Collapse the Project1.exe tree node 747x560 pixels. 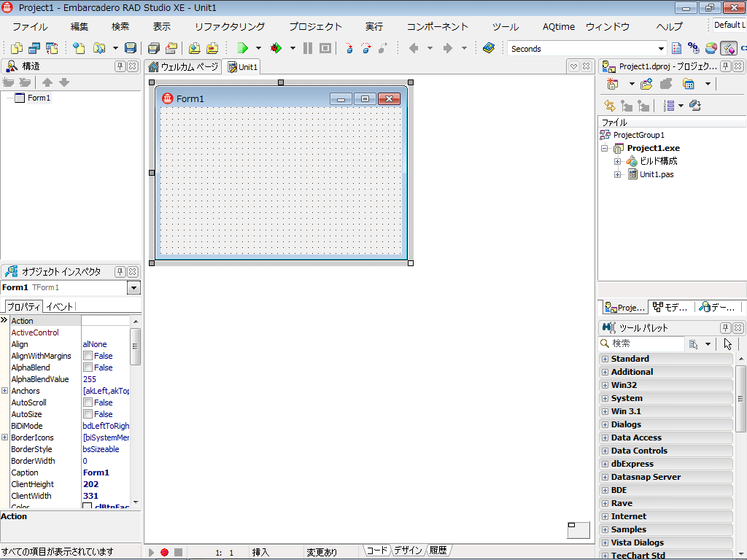coord(605,148)
